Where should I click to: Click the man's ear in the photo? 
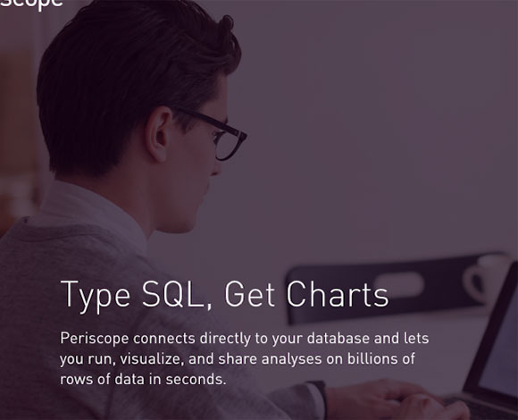click(159, 135)
